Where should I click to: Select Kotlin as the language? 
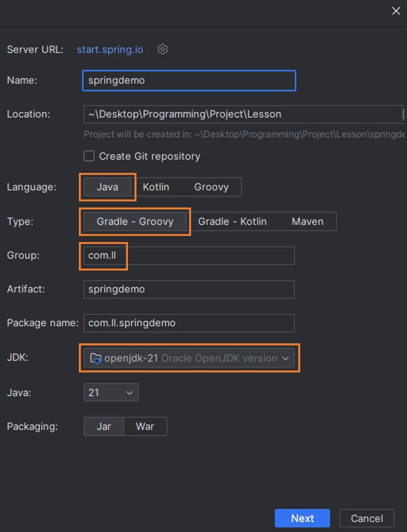156,187
